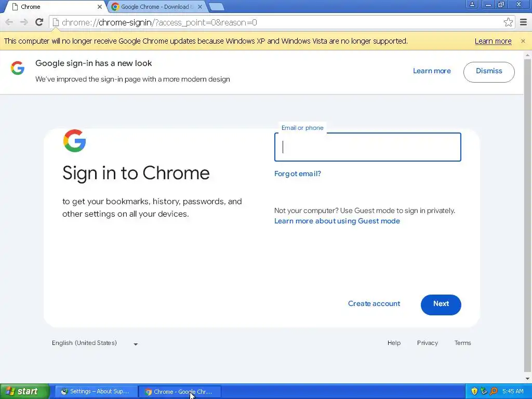Image resolution: width=532 pixels, height=399 pixels.
Task: Select the Chrome - Google Chr... taskbar button
Action: 180,392
